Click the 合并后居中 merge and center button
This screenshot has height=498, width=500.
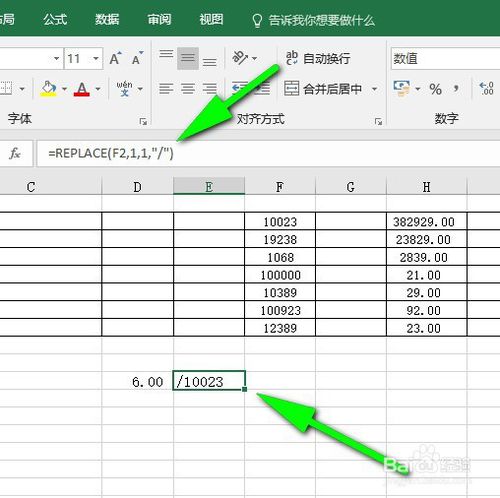coord(323,89)
